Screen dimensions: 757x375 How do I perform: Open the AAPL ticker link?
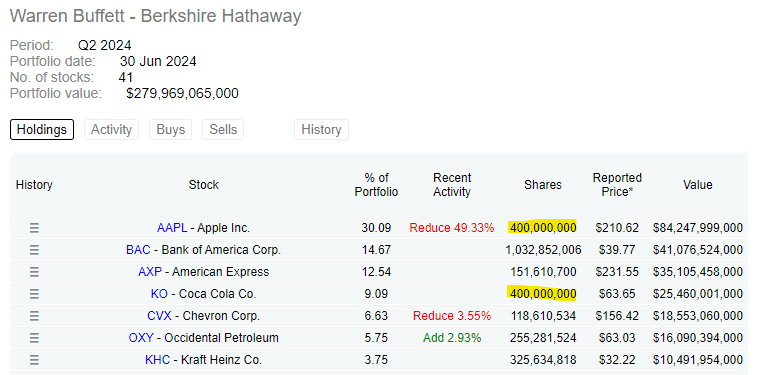coord(172,228)
